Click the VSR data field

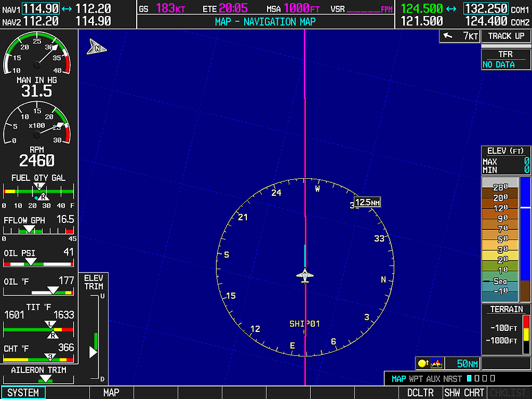(362, 9)
